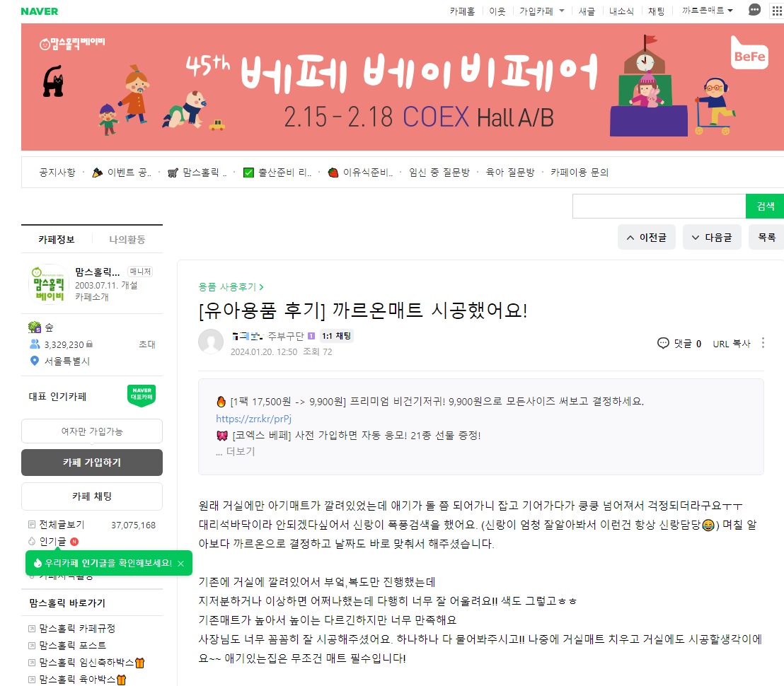Close the 인기글 popup tooltip
Viewport: 784px width, 686px height.
pos(181,564)
